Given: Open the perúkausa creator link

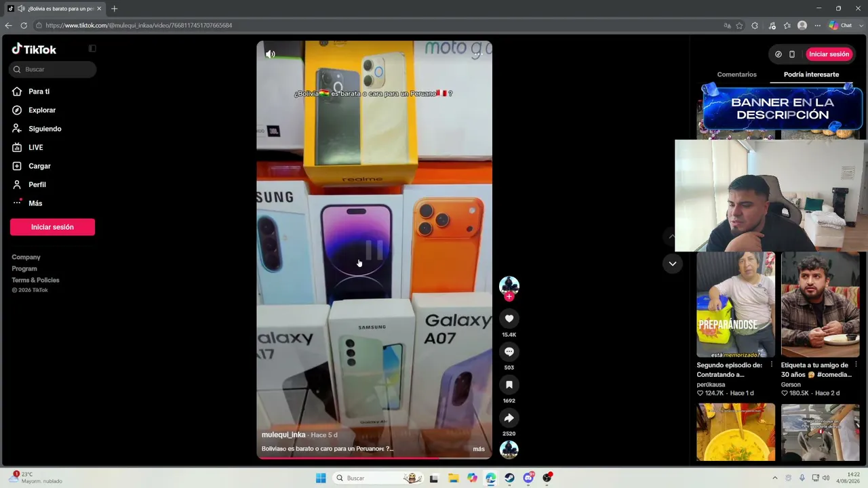Looking at the screenshot, I should click(x=711, y=385).
